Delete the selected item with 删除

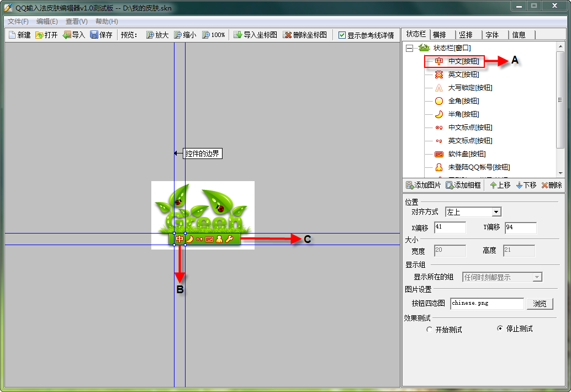552,186
